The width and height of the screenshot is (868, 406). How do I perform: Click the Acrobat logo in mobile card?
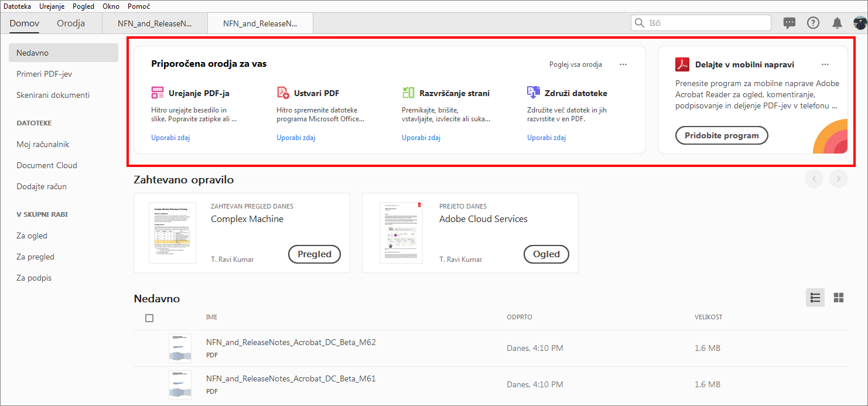click(x=682, y=64)
